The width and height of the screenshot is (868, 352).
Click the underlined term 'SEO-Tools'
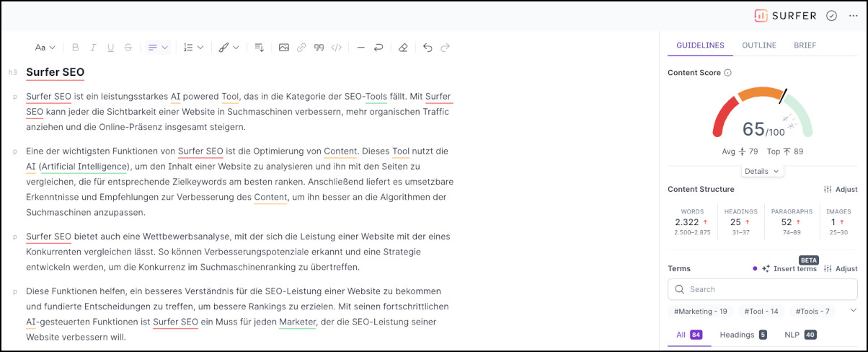coord(366,96)
